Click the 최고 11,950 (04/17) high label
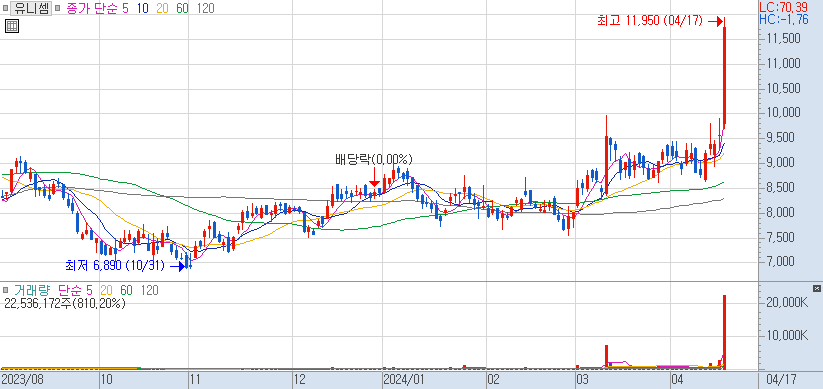The width and height of the screenshot is (823, 389). pyautogui.click(x=649, y=21)
